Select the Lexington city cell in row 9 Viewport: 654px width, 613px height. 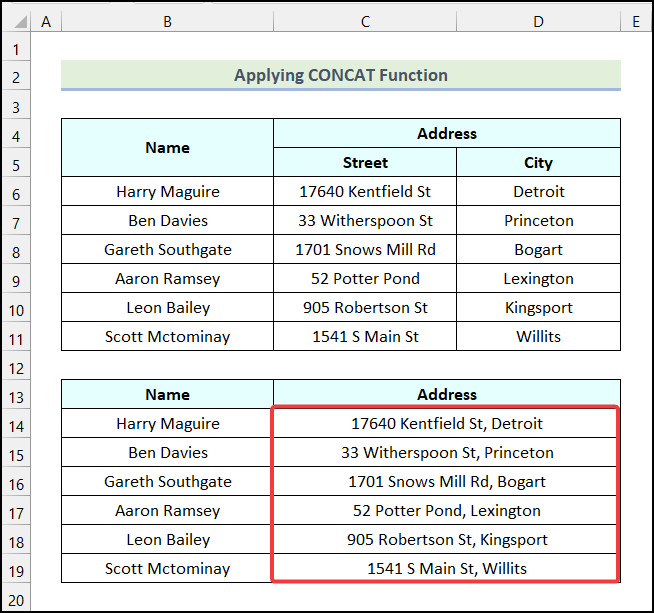click(538, 278)
